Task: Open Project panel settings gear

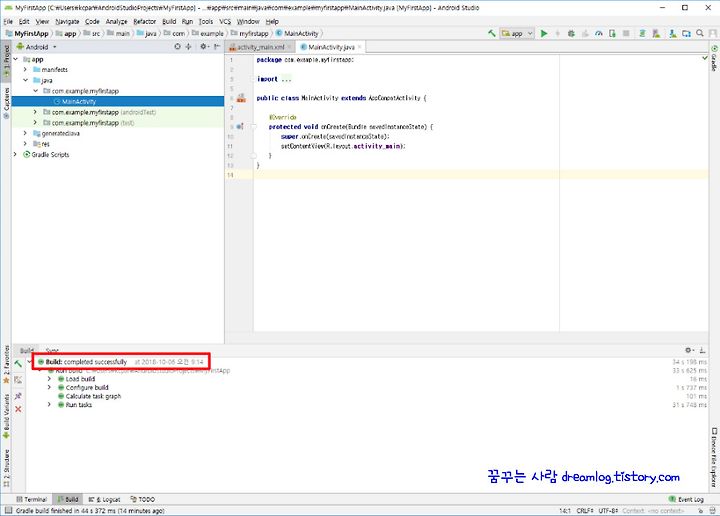Action: coord(204,46)
